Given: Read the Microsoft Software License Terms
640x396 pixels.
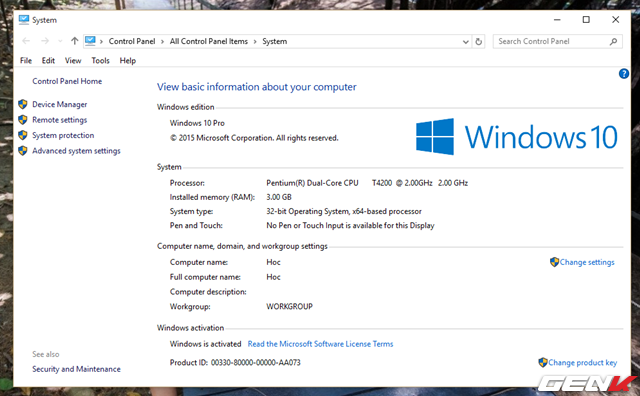Looking at the screenshot, I should 320,344.
